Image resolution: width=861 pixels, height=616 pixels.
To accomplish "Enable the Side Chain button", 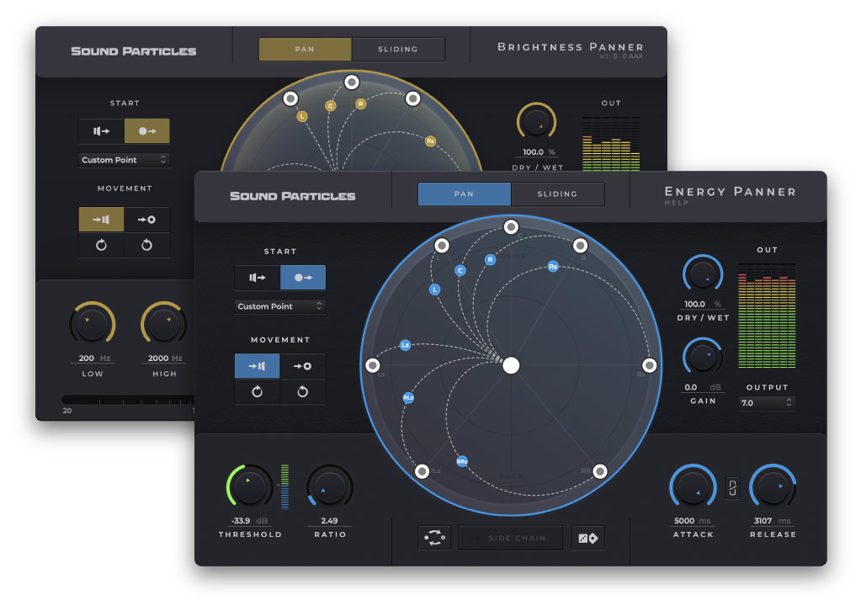I will pyautogui.click(x=511, y=538).
